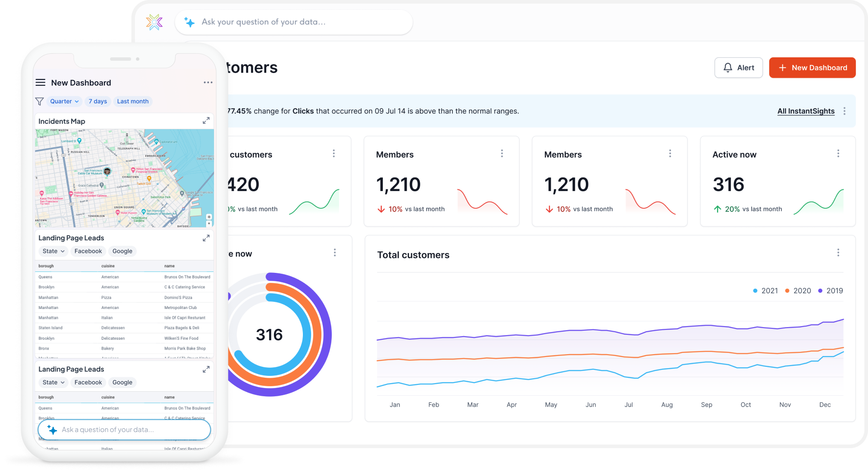Open the three-dot menu on the Active now card
868x473 pixels.
tap(838, 153)
